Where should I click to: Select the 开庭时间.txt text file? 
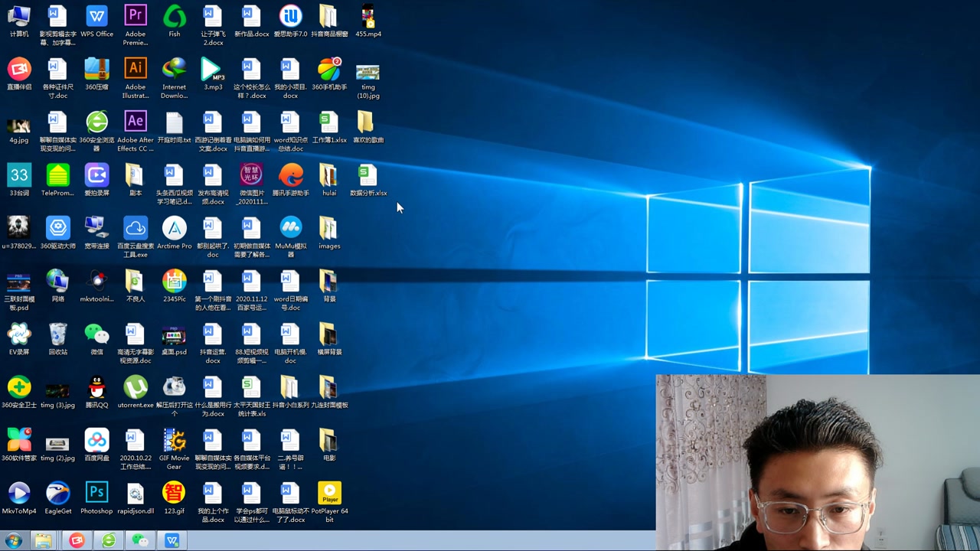tap(175, 127)
